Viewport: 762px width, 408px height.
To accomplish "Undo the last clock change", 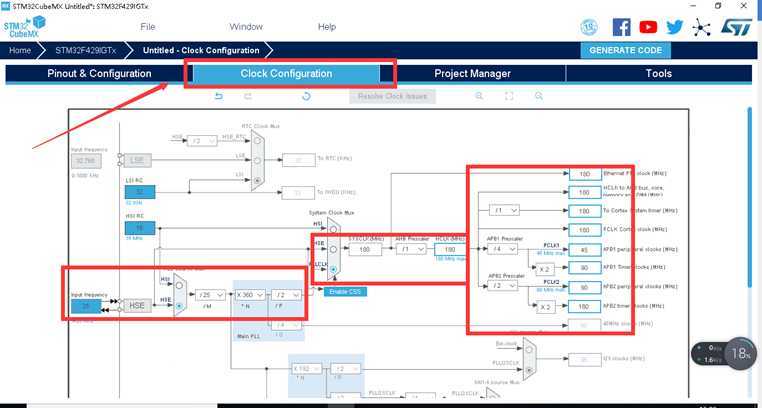I will [219, 96].
